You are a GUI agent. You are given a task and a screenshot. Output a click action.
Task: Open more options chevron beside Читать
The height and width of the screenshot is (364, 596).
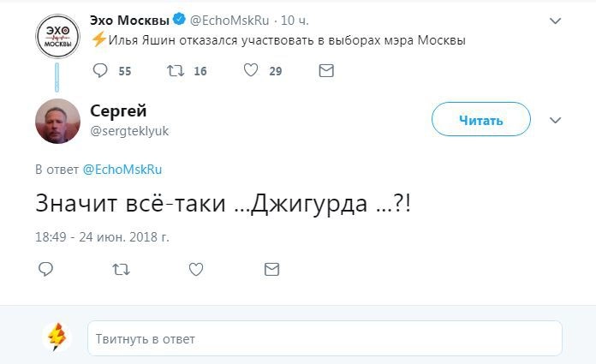coord(555,120)
